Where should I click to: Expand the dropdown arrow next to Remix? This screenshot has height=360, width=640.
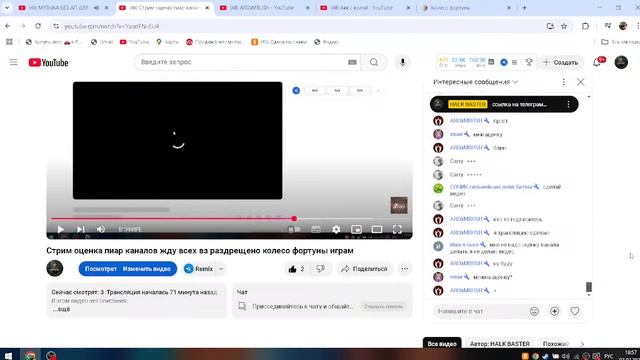point(221,269)
